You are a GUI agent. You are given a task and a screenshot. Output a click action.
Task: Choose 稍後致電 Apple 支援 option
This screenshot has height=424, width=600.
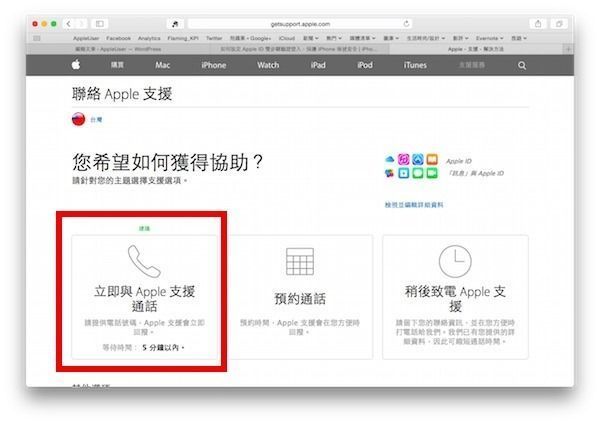(455, 297)
